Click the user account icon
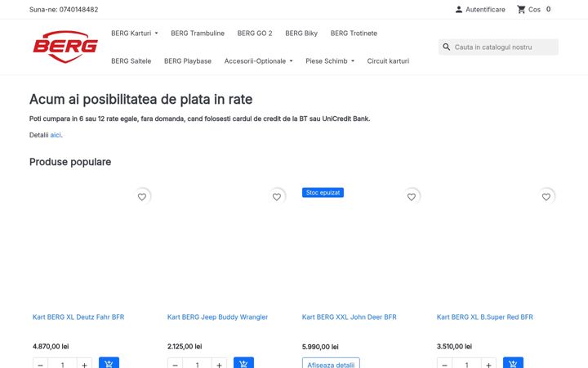 coord(459,10)
